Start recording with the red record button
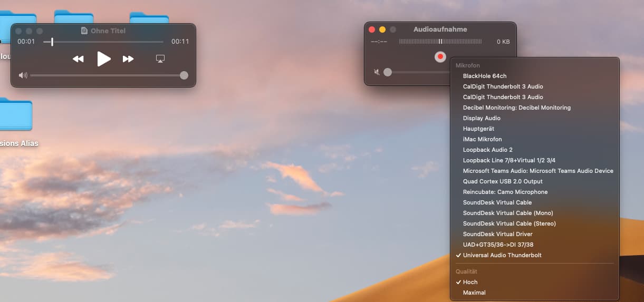The image size is (644, 302). [440, 56]
